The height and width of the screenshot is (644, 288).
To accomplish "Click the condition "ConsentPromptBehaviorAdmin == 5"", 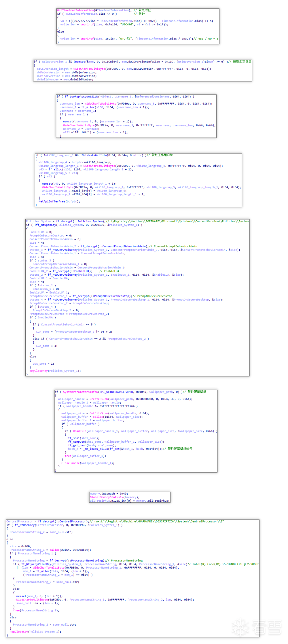I will coord(67,325).
